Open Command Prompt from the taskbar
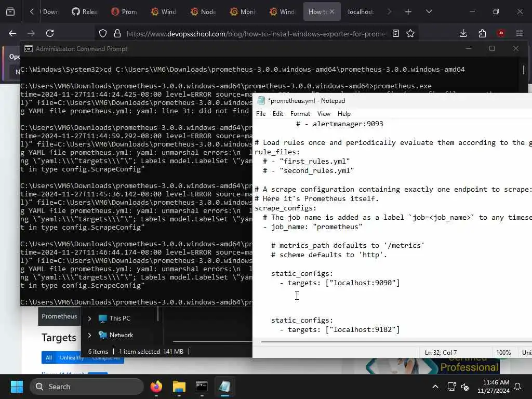The image size is (532, 399). pos(202,387)
